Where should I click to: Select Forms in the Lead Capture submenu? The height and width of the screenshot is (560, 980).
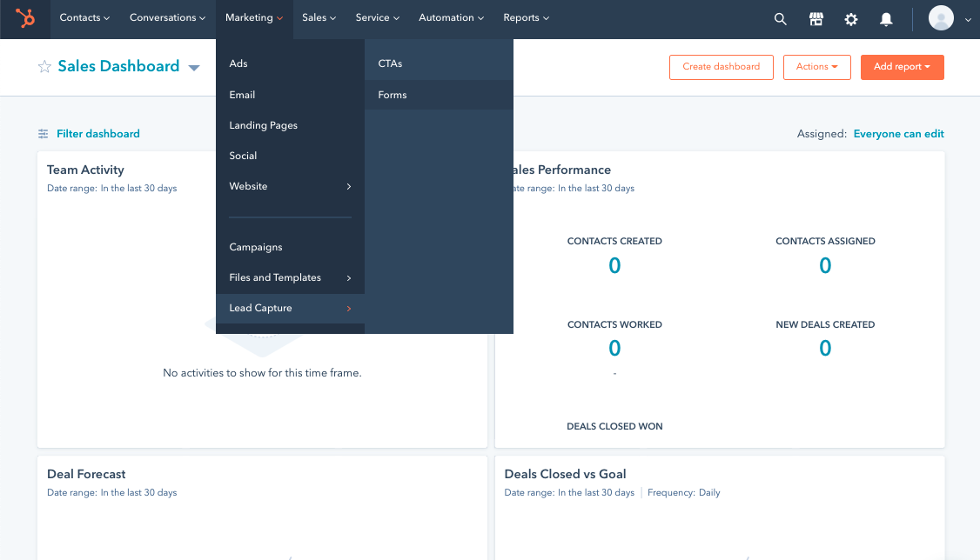pos(392,95)
